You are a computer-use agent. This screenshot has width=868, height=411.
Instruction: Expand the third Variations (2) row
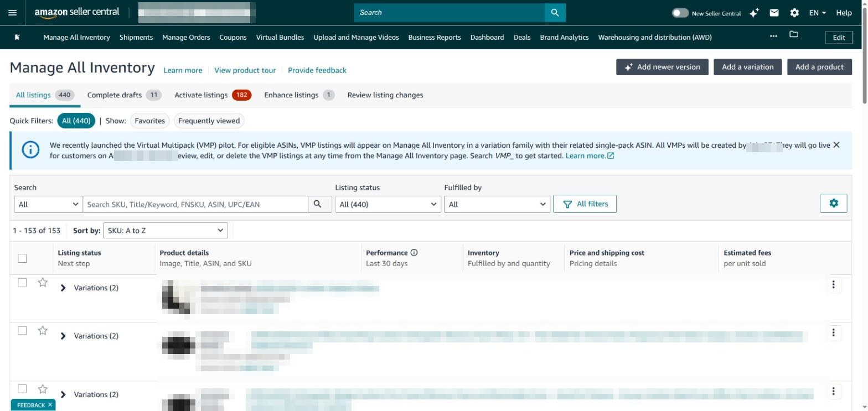click(63, 394)
